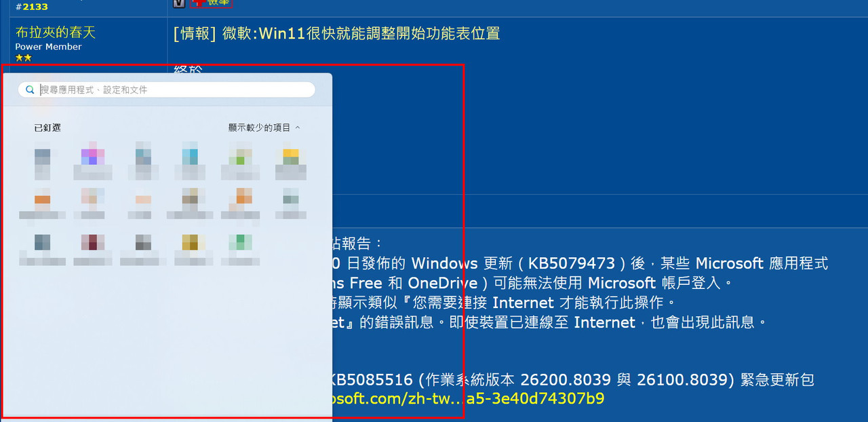Select the maroon red pixelated pinned app

coord(89,243)
